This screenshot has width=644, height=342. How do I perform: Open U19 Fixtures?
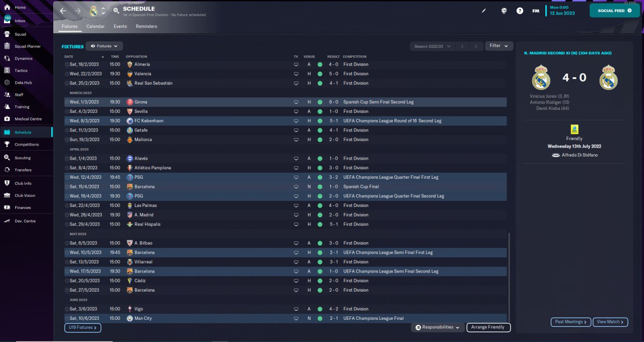(x=83, y=327)
